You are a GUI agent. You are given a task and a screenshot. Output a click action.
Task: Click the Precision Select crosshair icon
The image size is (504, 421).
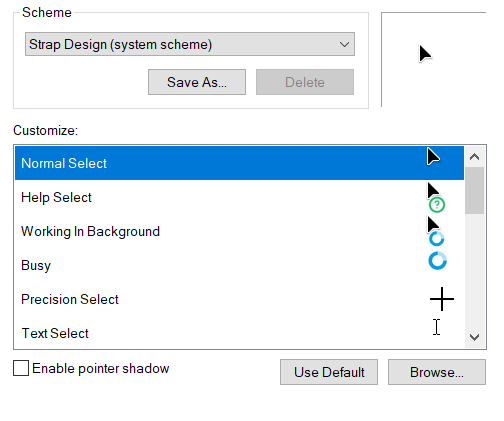coord(442,299)
